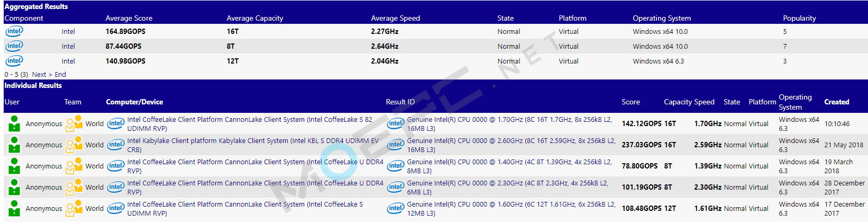Click Intel logo before Kabylake Client platform link

[116, 145]
